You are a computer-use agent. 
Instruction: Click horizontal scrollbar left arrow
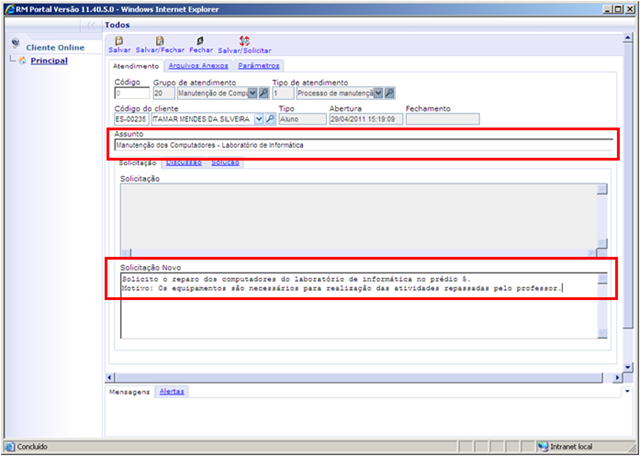click(x=109, y=378)
